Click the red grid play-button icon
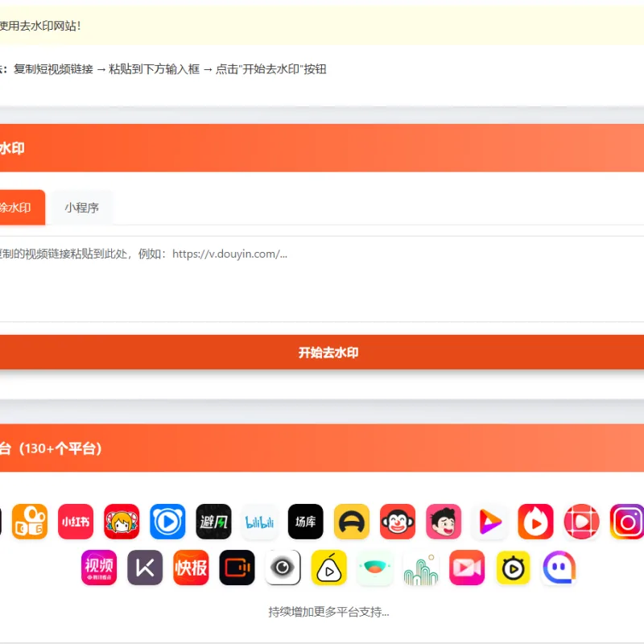Viewport: 644px width, 644px height. [x=581, y=522]
